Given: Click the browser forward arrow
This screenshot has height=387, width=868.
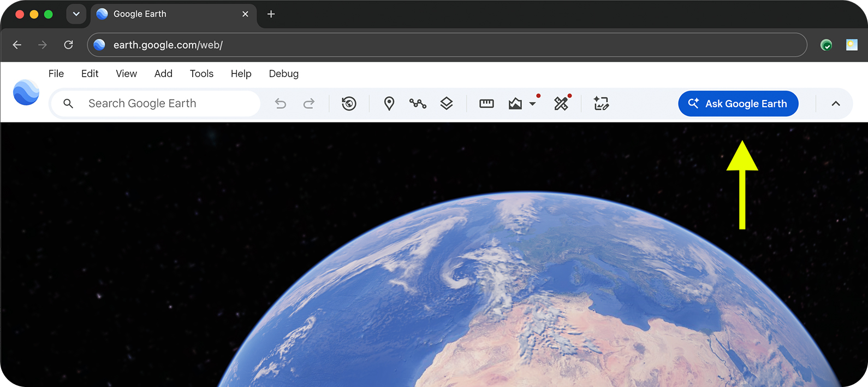Looking at the screenshot, I should point(43,45).
